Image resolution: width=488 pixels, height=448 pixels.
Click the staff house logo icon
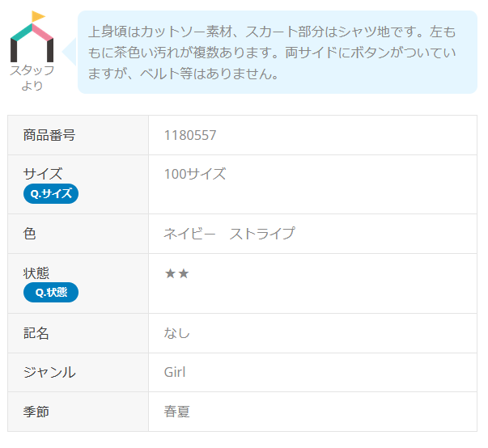coord(32,40)
